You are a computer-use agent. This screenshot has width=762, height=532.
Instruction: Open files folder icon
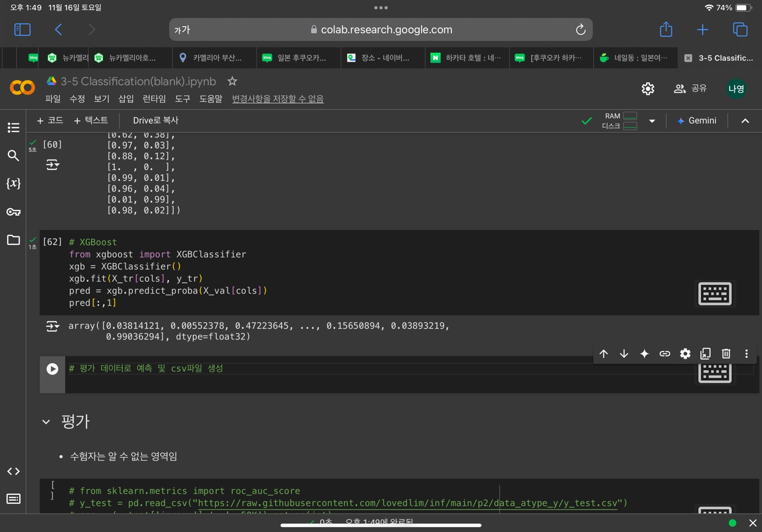[13, 240]
